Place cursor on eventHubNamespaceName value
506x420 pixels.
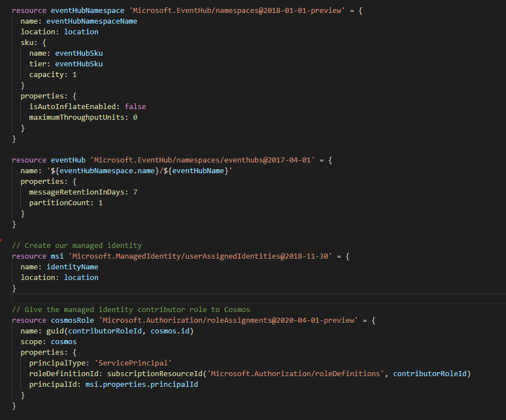92,21
